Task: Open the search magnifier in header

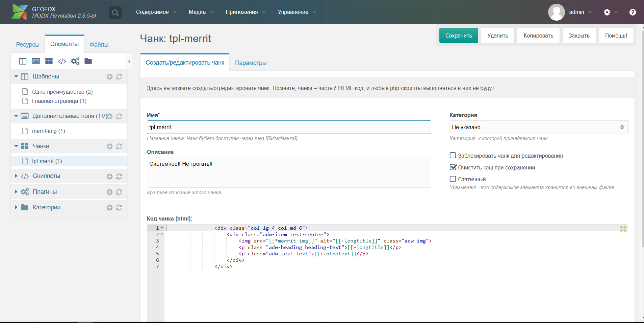Action: pyautogui.click(x=115, y=13)
